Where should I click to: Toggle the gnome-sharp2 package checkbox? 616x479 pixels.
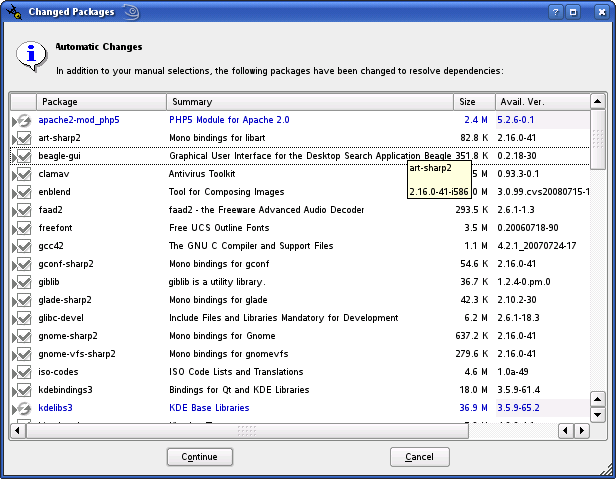point(24,336)
